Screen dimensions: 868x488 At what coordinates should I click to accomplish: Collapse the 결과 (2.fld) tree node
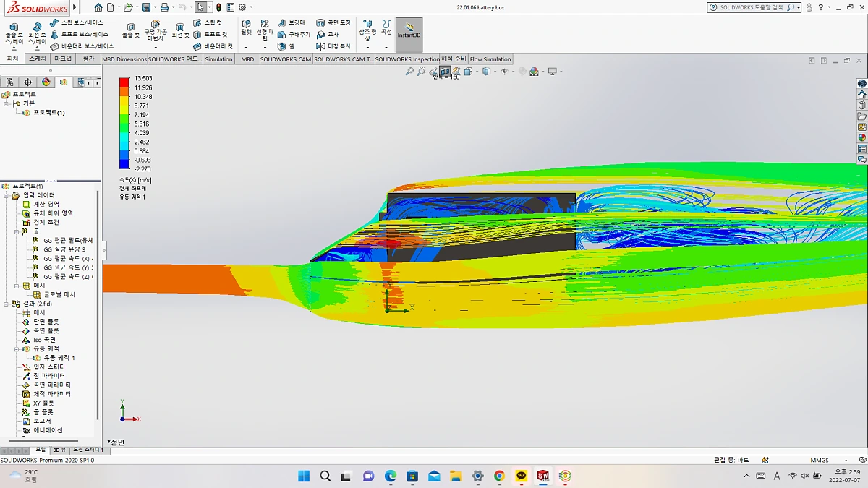pos(7,304)
